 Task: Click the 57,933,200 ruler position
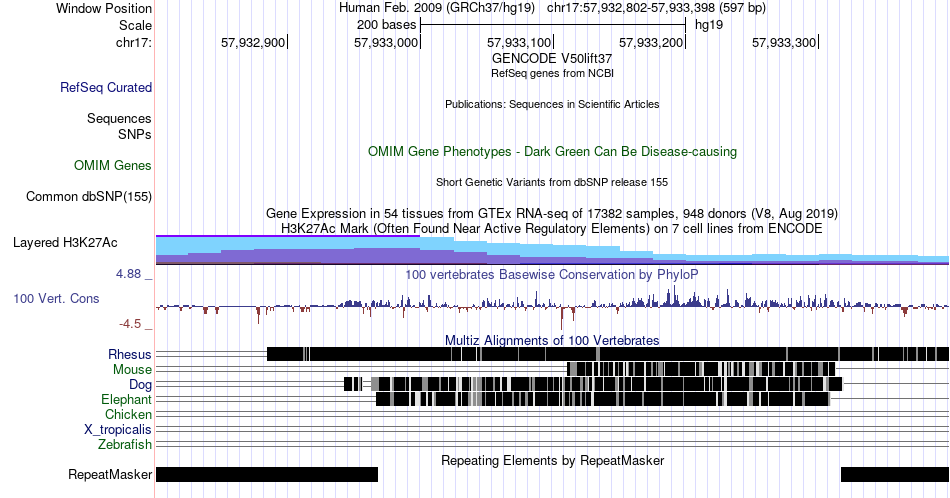(x=651, y=42)
